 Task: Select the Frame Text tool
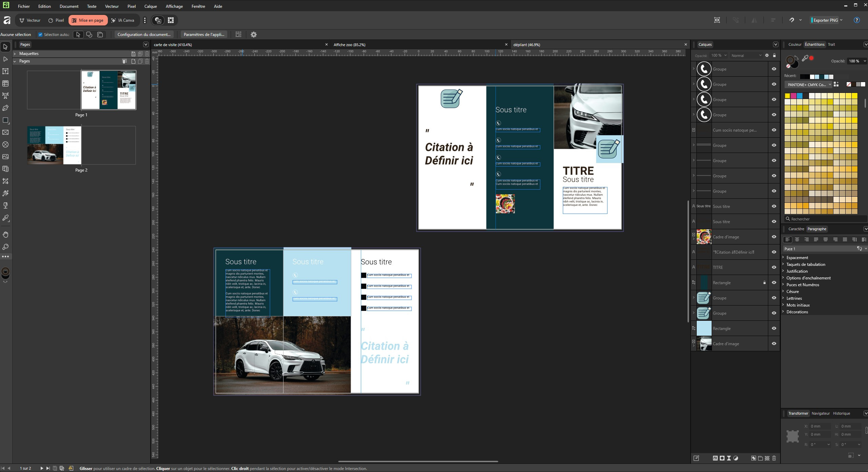[5, 71]
